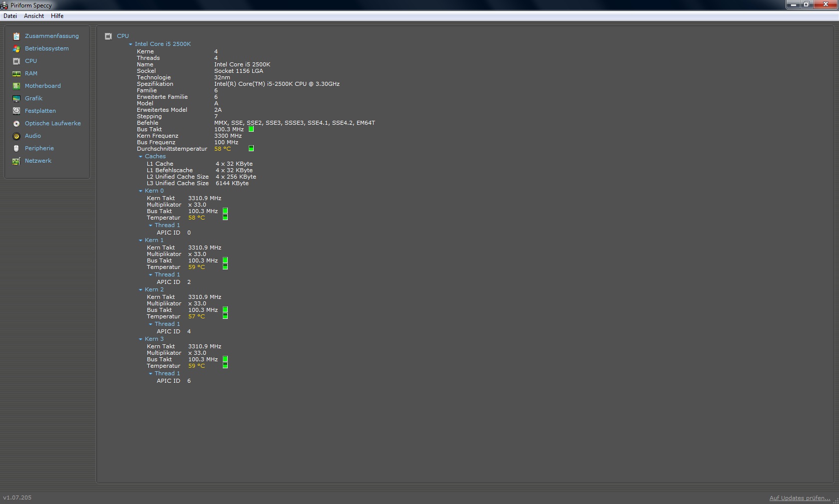Viewport: 839px width, 504px height.
Task: Open the Festplatten section
Action: click(40, 111)
